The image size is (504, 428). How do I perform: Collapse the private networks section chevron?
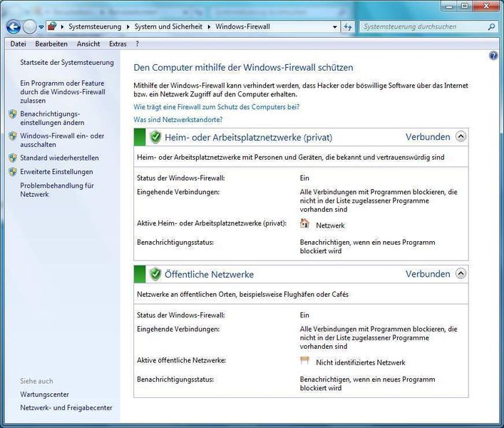click(x=461, y=137)
